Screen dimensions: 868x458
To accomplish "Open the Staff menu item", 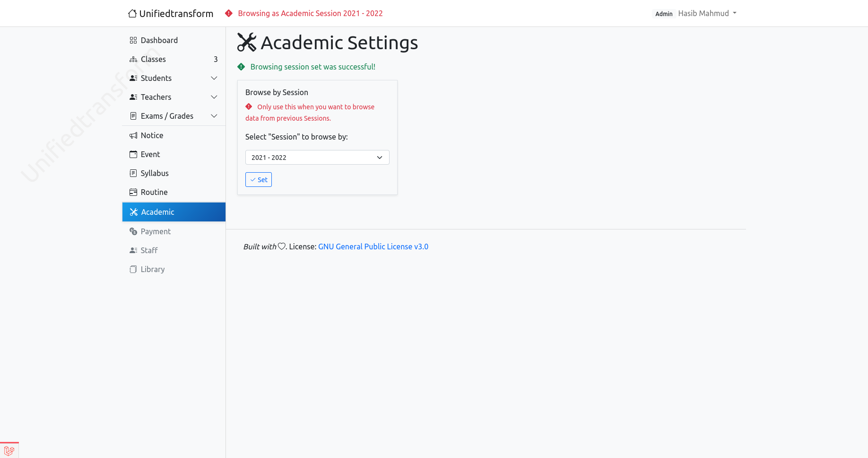I will (174, 250).
